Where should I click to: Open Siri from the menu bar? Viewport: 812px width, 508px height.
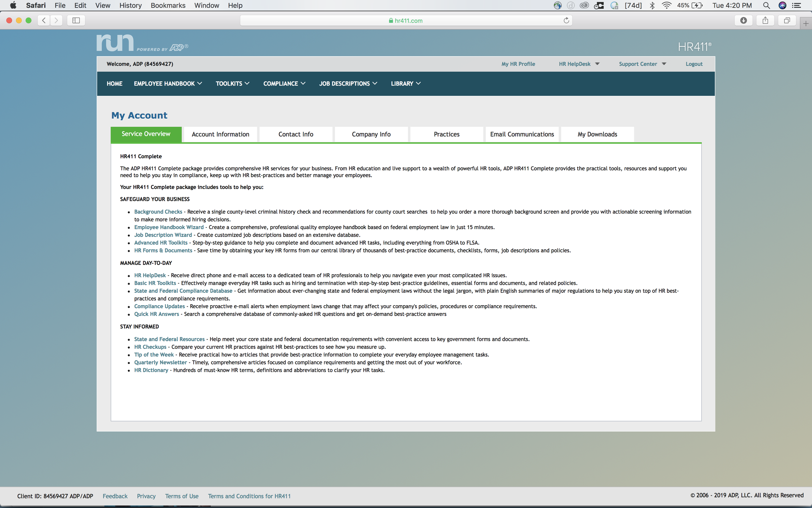pos(782,6)
